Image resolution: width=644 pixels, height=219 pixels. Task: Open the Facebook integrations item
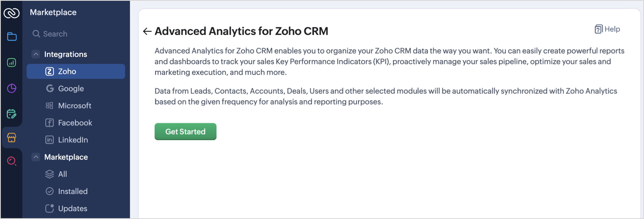coord(75,123)
